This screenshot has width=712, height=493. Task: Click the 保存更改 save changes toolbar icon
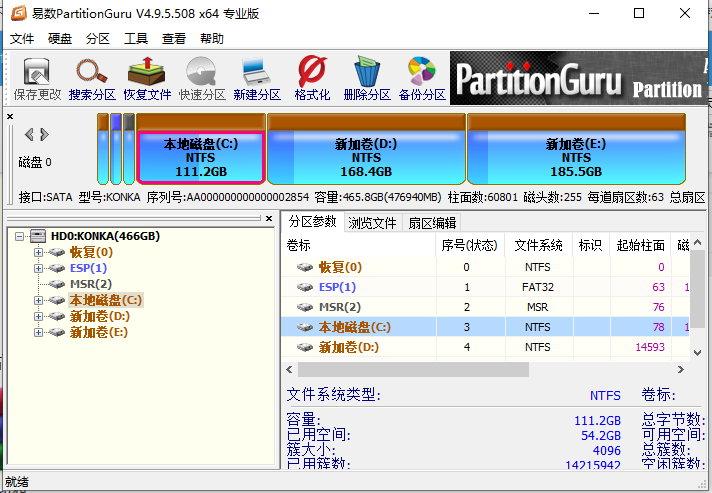pyautogui.click(x=37, y=78)
